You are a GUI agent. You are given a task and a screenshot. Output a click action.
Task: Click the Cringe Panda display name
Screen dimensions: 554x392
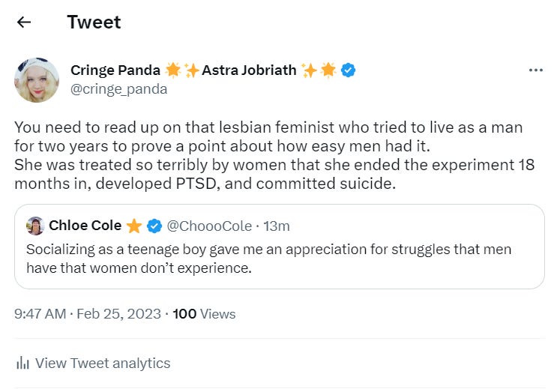[x=115, y=70]
